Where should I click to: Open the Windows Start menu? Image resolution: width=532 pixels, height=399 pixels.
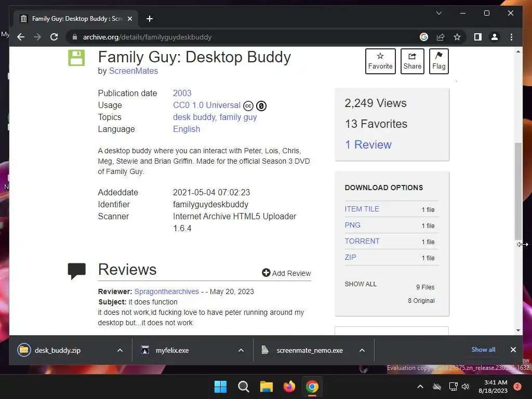(x=220, y=387)
